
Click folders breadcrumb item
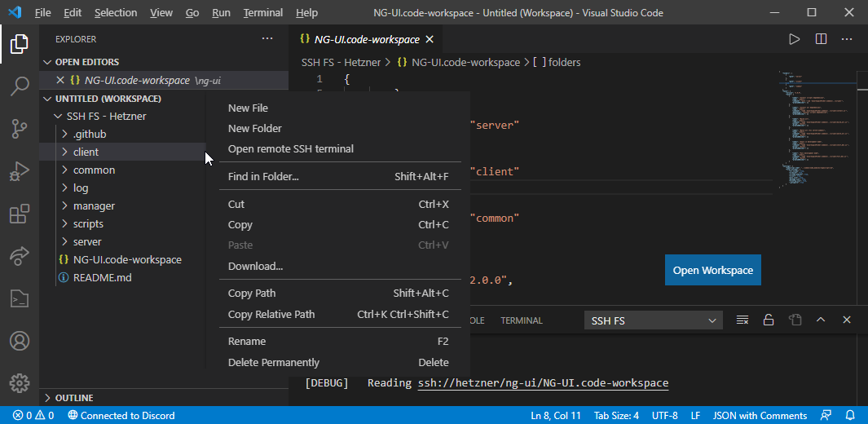(557, 63)
